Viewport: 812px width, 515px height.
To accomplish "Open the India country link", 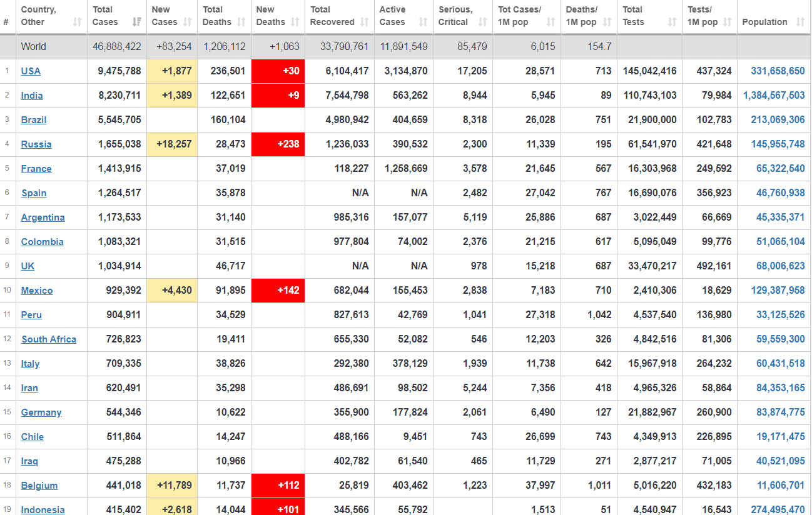I will 32,96.
